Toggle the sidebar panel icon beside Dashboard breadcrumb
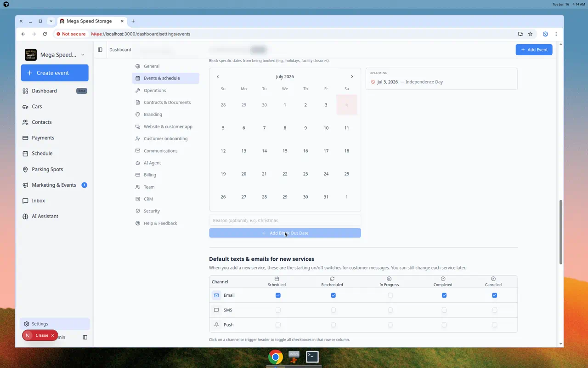 tap(100, 50)
